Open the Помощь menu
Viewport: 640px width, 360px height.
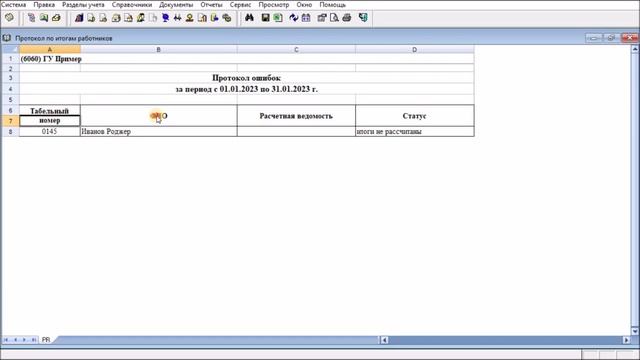[x=333, y=4]
